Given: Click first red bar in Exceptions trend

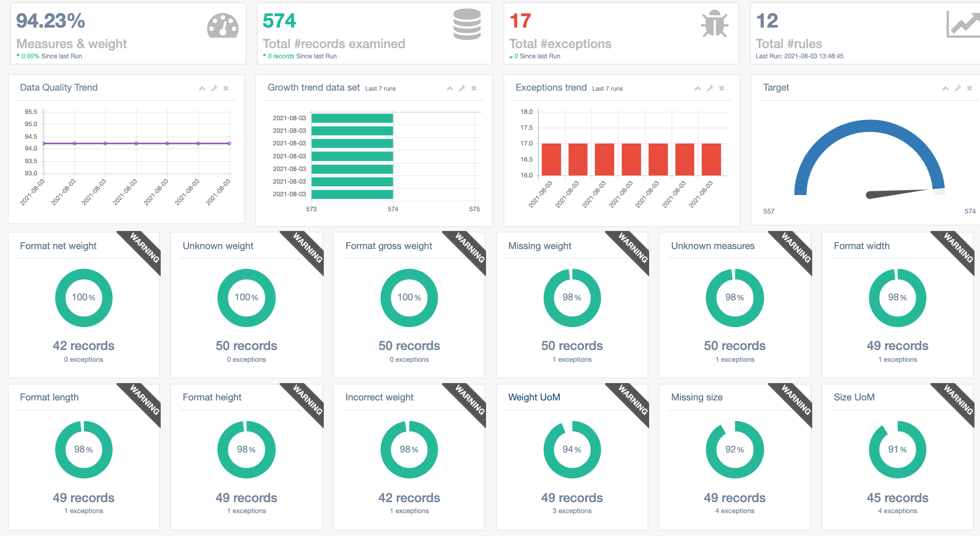Looking at the screenshot, I should (551, 159).
